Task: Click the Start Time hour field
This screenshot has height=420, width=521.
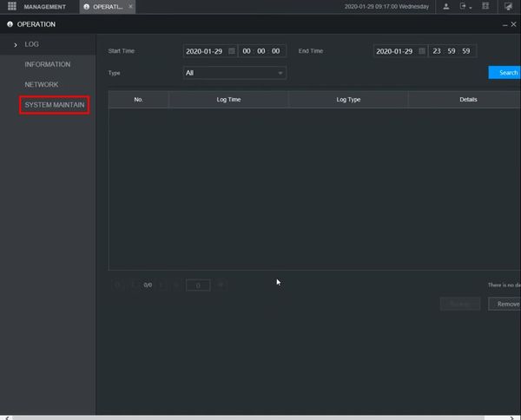Action: point(247,51)
